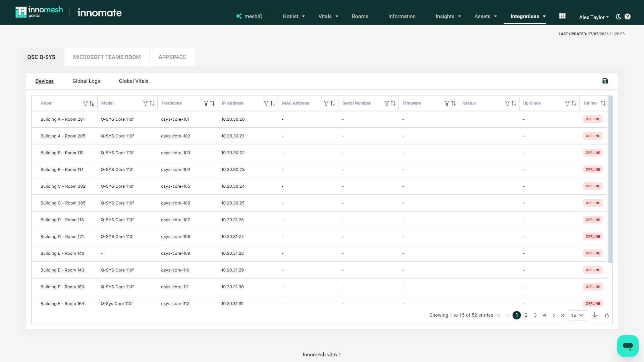Screen dimensions: 644x362
Task: Switch to the QSC Q-SYS tab
Action: [x=41, y=57]
